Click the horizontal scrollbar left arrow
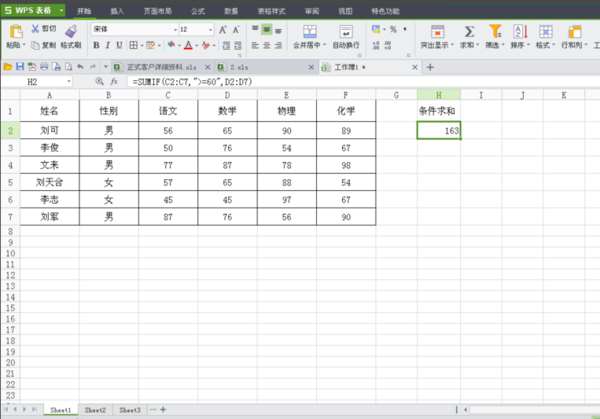 coord(465,410)
